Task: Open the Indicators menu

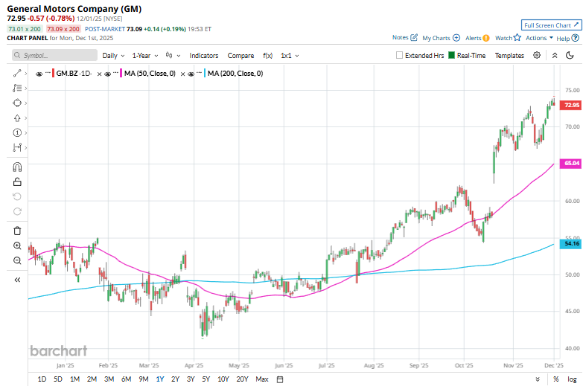Action: (x=204, y=56)
